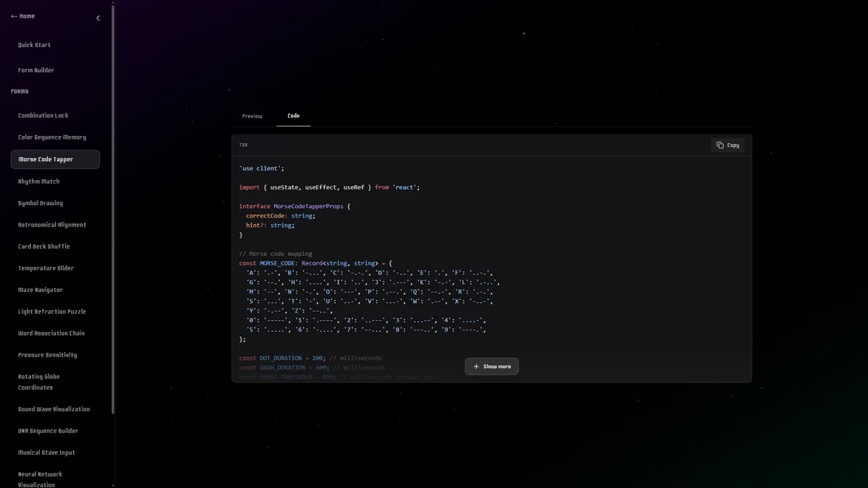Open the Form Builder page
The image size is (868, 488).
(x=36, y=70)
